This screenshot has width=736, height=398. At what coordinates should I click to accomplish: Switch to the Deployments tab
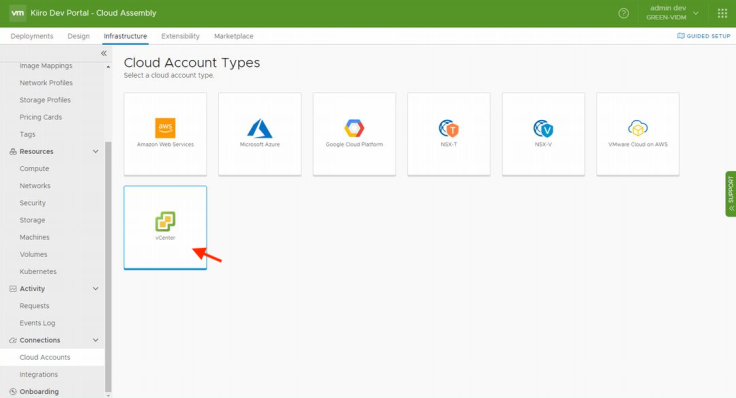coord(32,36)
